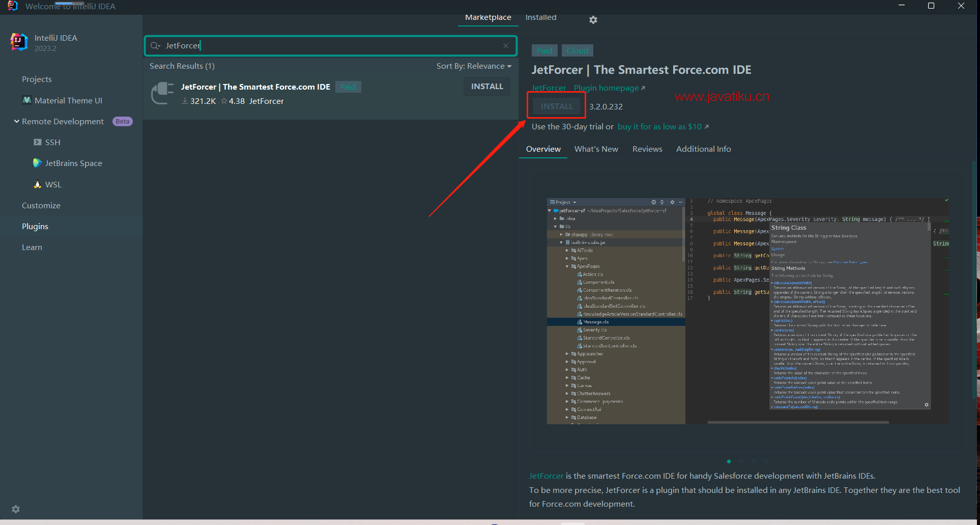Click the WSL penguin icon
The height and width of the screenshot is (525, 980).
point(37,184)
